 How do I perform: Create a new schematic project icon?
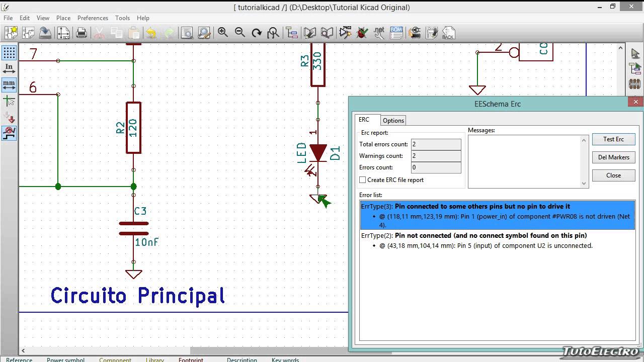pyautogui.click(x=11, y=33)
